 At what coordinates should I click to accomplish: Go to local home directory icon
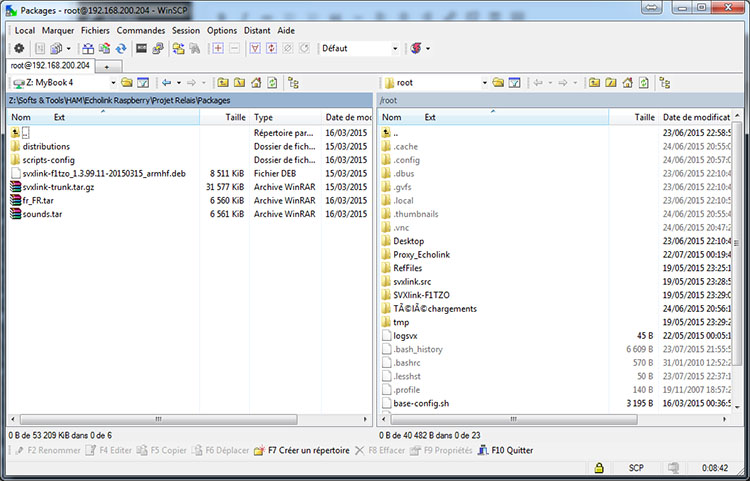(x=256, y=83)
